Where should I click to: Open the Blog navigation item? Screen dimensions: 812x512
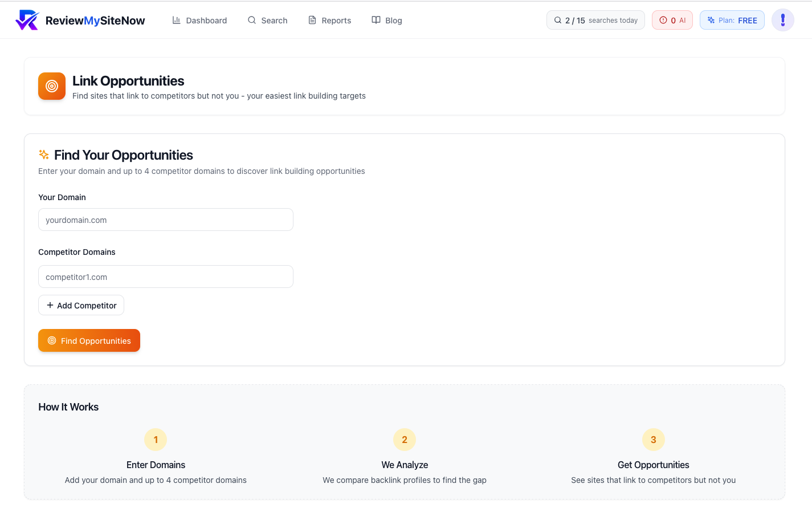pyautogui.click(x=387, y=20)
